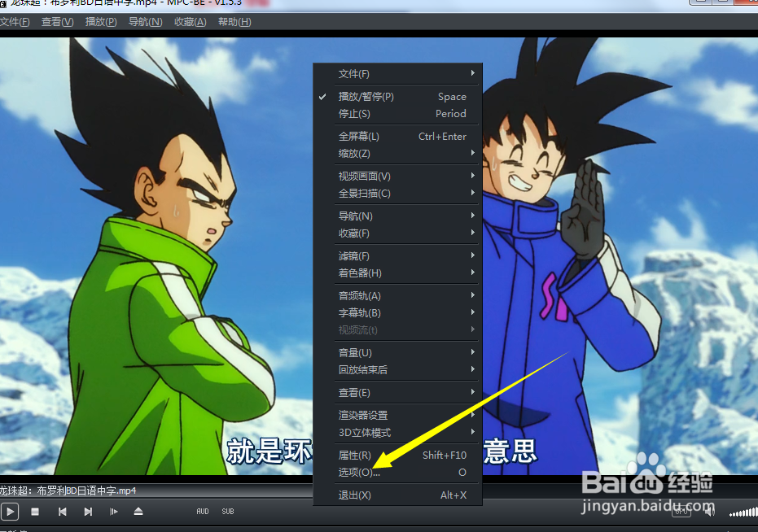This screenshot has width=758, height=532.
Task: Click the Play button in control bar
Action: (x=10, y=511)
